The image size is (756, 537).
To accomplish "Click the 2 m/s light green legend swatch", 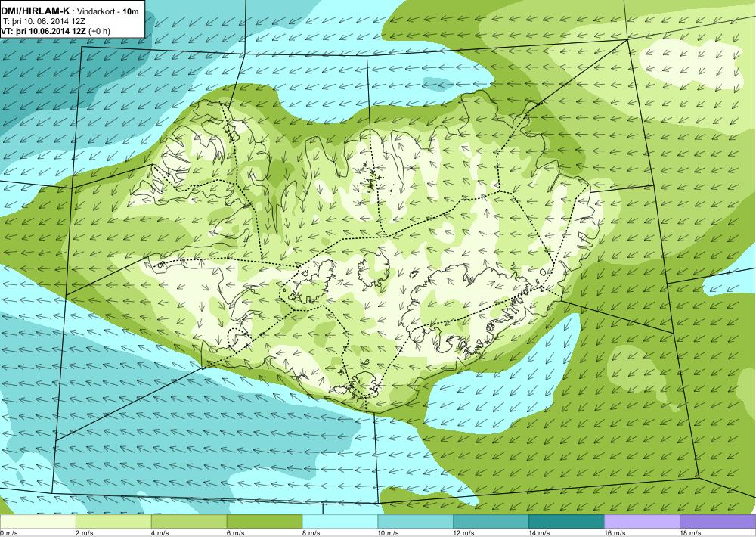I will pos(113,522).
